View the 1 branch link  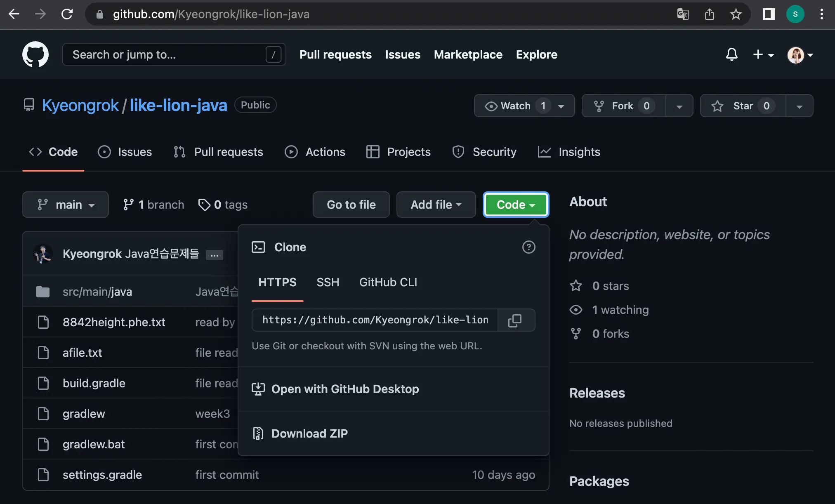click(x=153, y=205)
